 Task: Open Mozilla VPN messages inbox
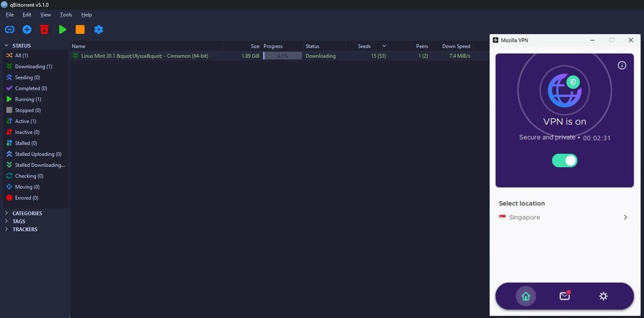[x=564, y=296]
